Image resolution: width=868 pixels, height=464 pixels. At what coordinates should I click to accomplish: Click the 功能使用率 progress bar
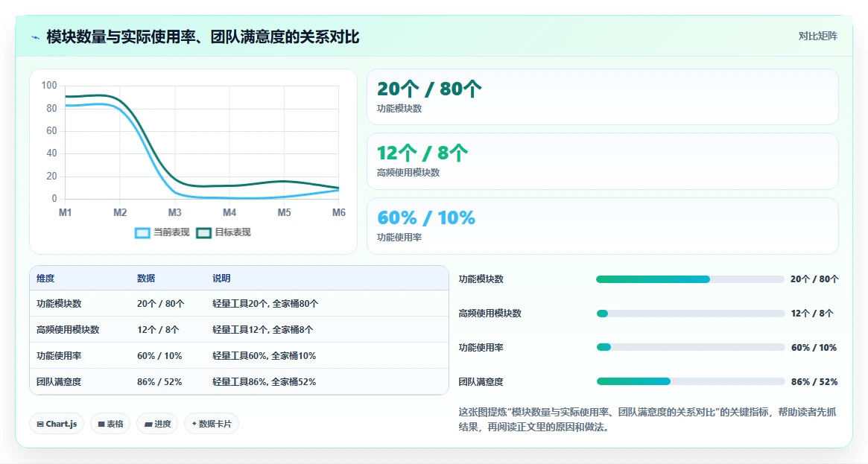691,347
